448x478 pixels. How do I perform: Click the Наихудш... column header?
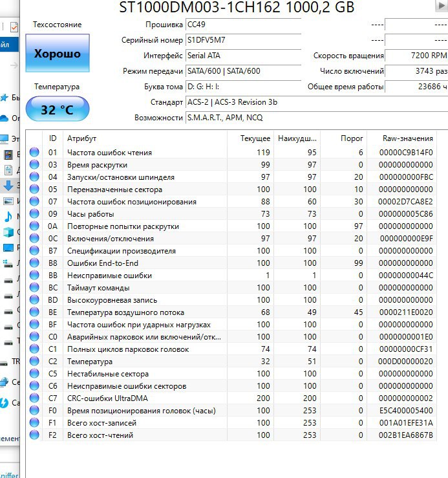(x=297, y=138)
